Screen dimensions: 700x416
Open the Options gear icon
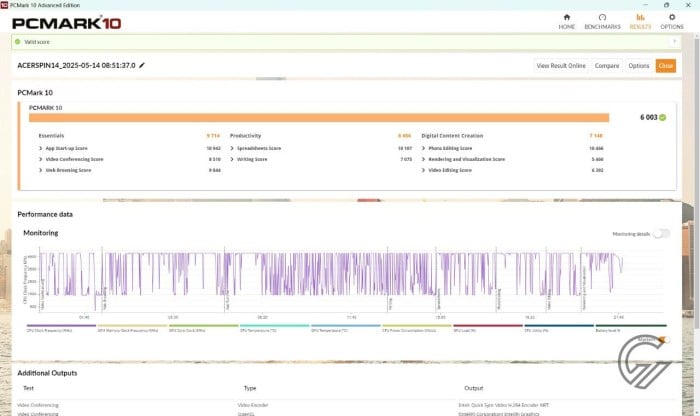(x=671, y=17)
